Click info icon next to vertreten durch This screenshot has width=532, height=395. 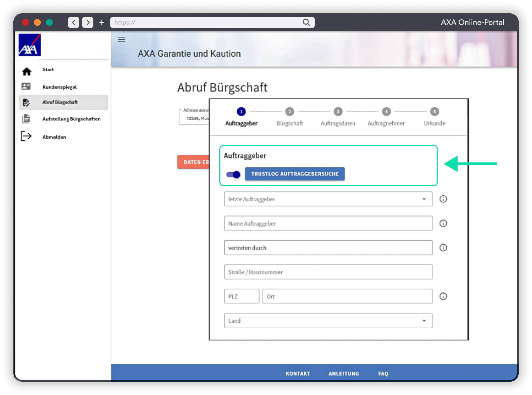443,248
